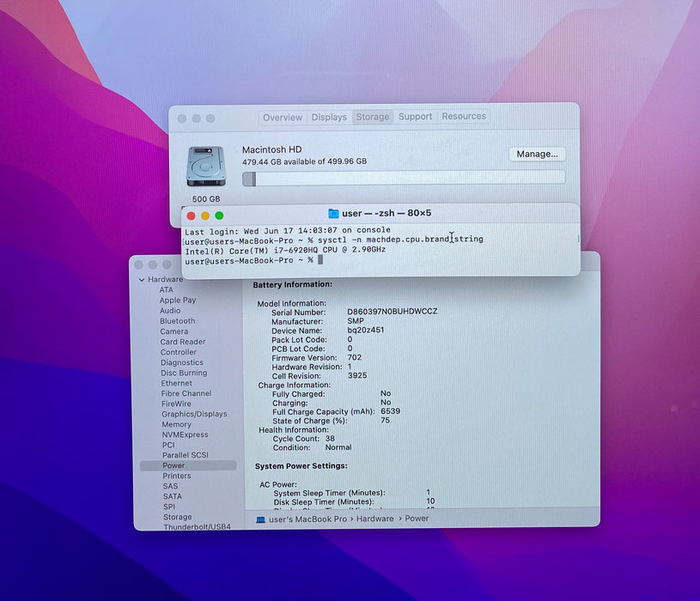
Task: Click the Manufacturer value SMP
Action: [x=356, y=321]
